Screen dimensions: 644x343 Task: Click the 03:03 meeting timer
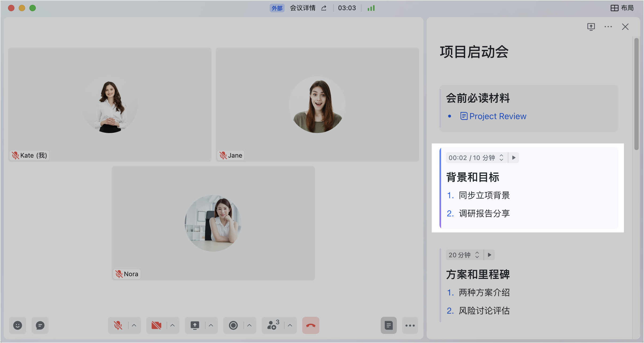(347, 8)
